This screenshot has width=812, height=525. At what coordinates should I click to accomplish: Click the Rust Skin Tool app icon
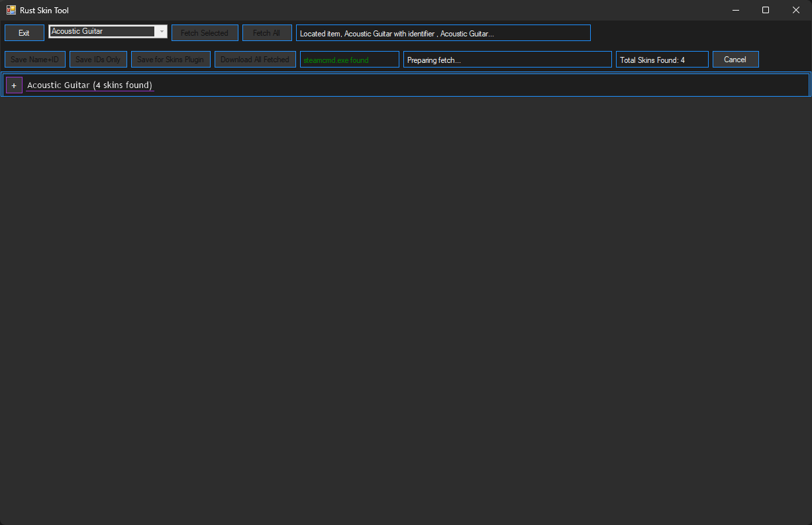click(x=11, y=11)
